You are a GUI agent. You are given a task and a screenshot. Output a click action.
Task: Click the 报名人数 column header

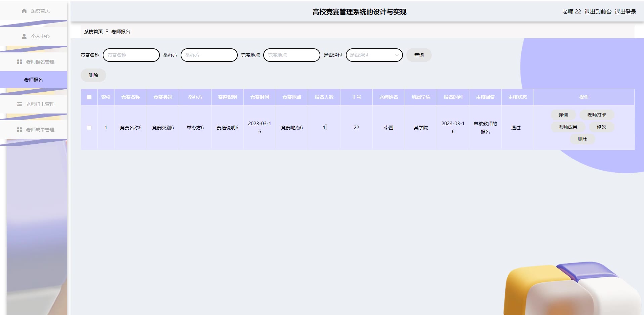(324, 97)
